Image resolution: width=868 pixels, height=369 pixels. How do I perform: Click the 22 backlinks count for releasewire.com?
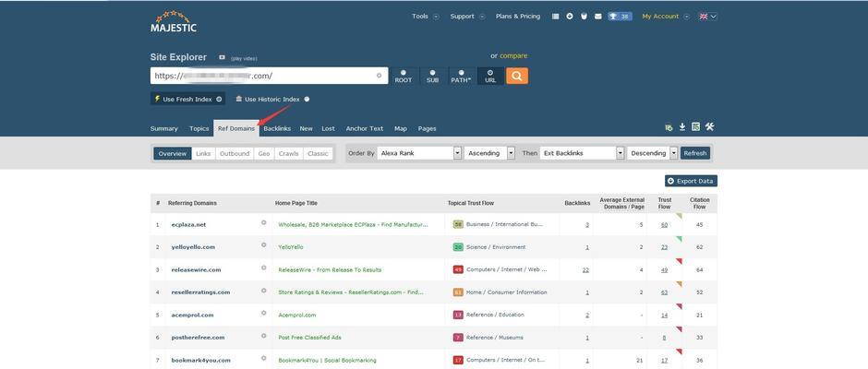pos(585,270)
